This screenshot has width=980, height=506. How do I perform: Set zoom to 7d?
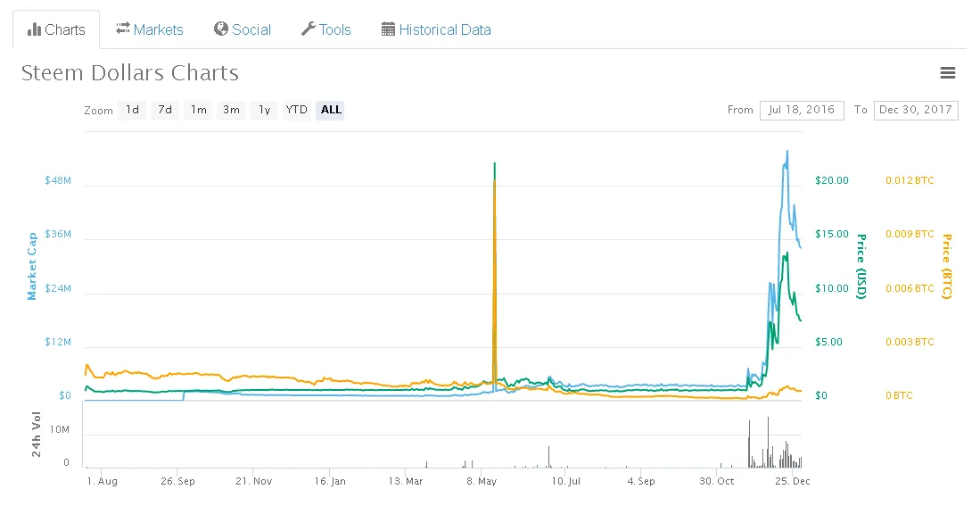click(x=165, y=110)
